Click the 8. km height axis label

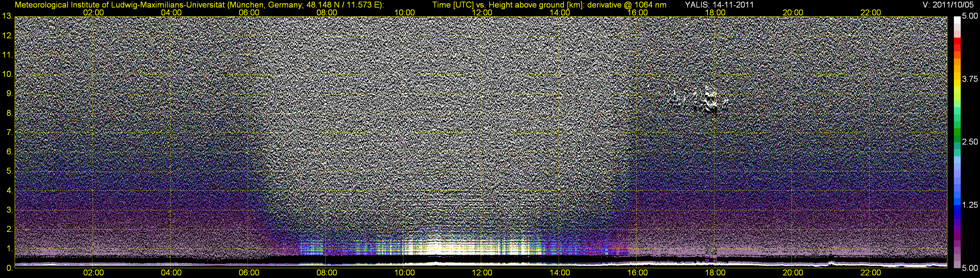click(9, 113)
